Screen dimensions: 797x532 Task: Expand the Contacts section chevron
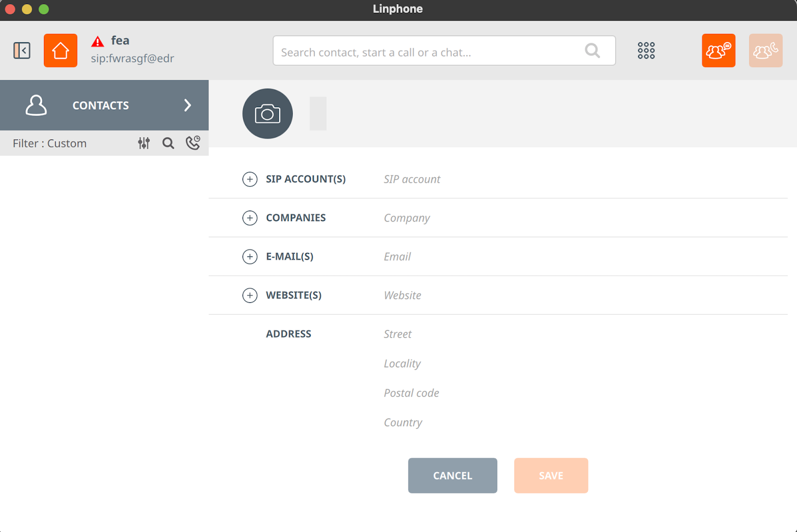pos(188,105)
